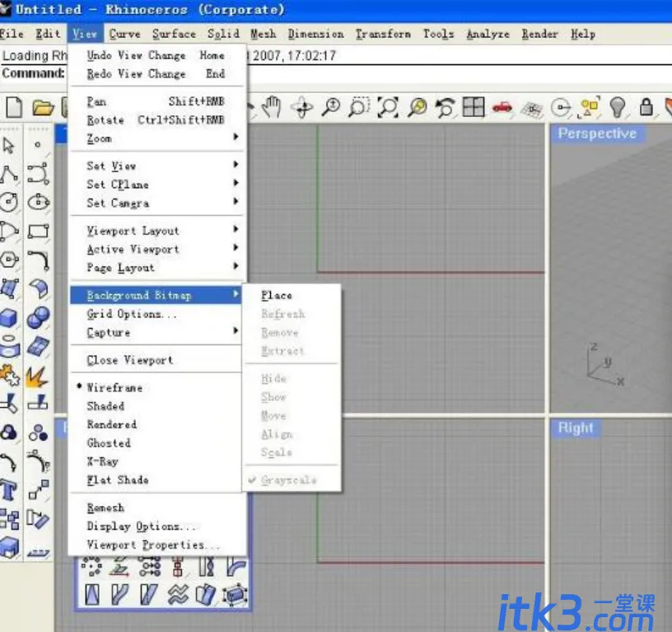Click the Zoom Extents icon
The image size is (672, 632).
388,107
